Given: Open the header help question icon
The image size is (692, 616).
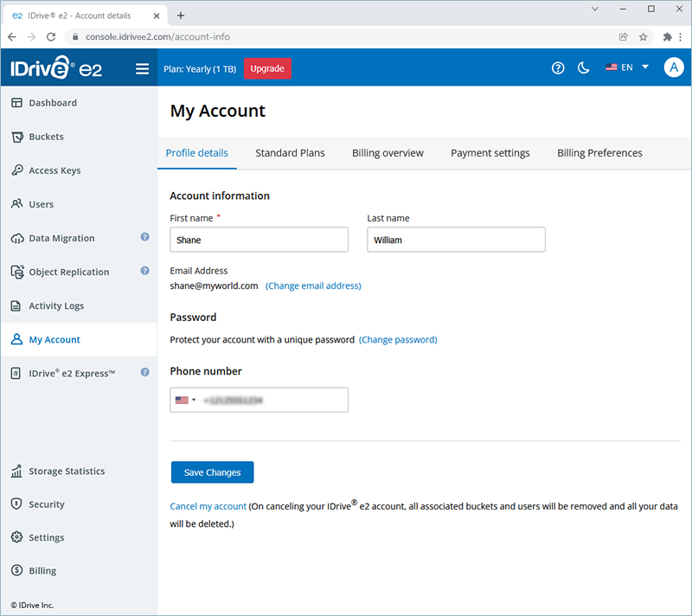Looking at the screenshot, I should (558, 68).
